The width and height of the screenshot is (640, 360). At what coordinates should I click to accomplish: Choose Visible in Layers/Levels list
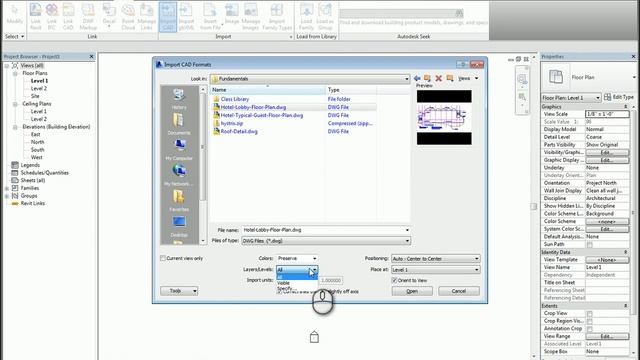coord(297,283)
